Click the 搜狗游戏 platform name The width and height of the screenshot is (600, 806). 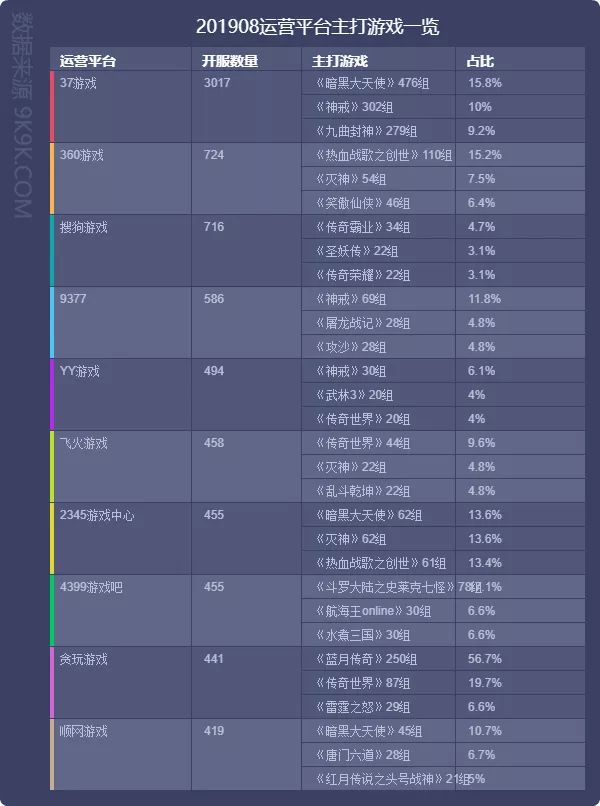84,227
